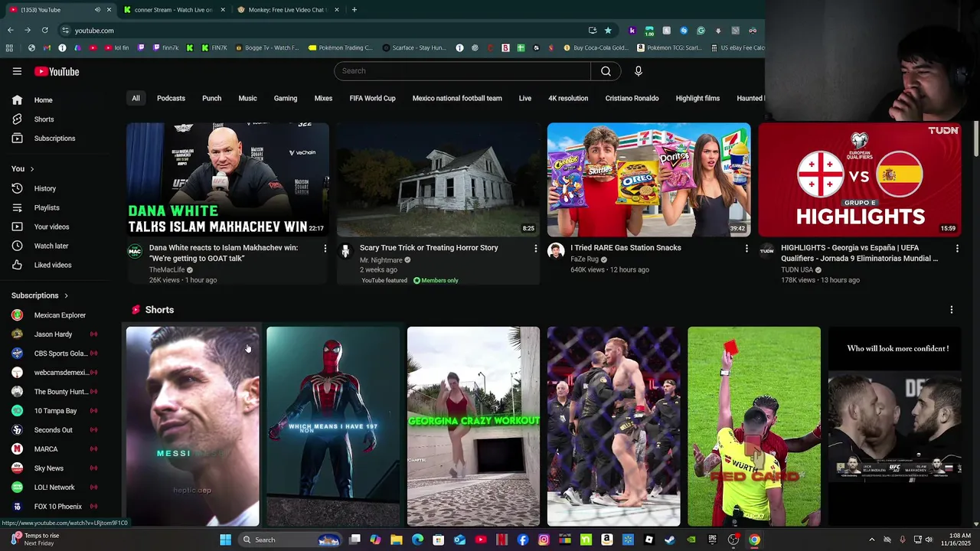Open the Dana White reacts video title

point(224,253)
